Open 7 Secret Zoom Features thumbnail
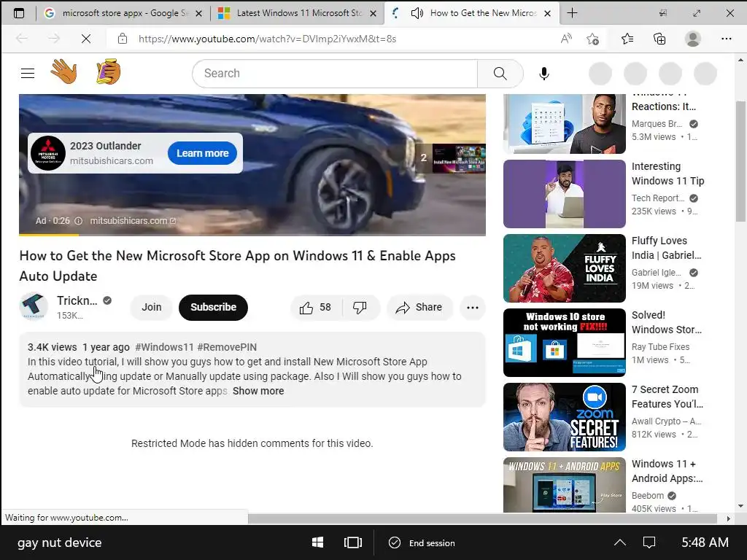The width and height of the screenshot is (747, 560). pyautogui.click(x=565, y=416)
